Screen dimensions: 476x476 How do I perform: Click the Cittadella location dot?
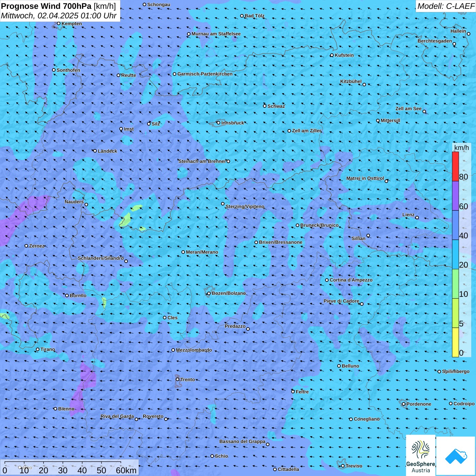pos(275,469)
